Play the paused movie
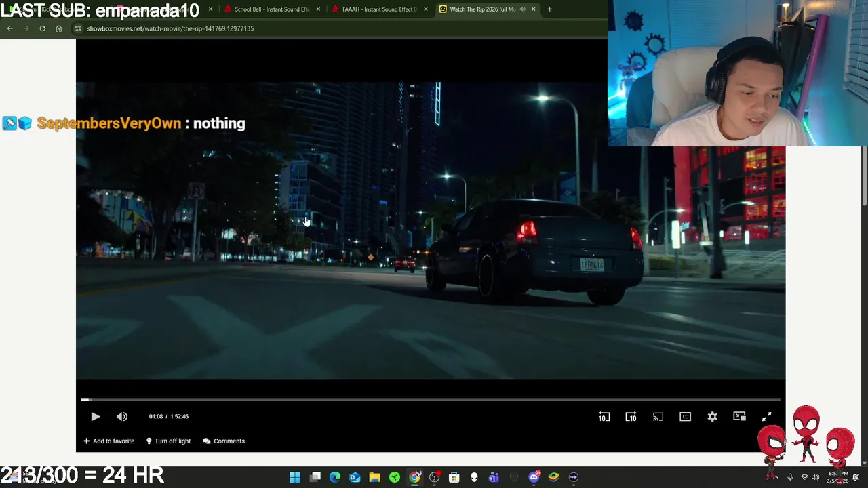 pyautogui.click(x=95, y=417)
